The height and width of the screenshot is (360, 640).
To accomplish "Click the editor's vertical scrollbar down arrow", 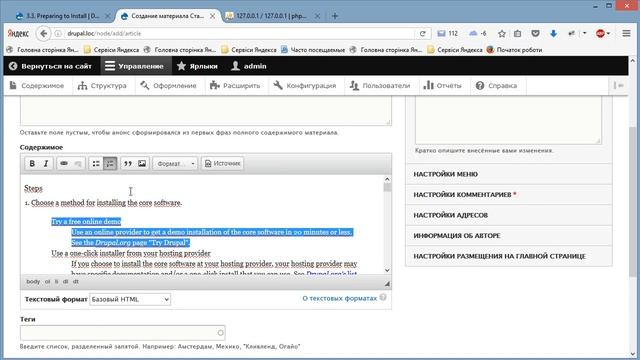I will tap(387, 270).
